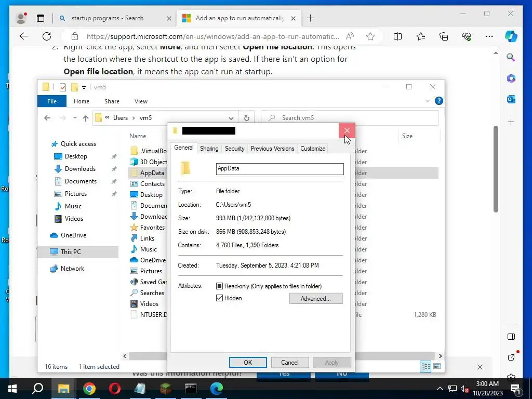Open Command Prompt from the taskbar
The height and width of the screenshot is (399, 532).
click(x=191, y=389)
